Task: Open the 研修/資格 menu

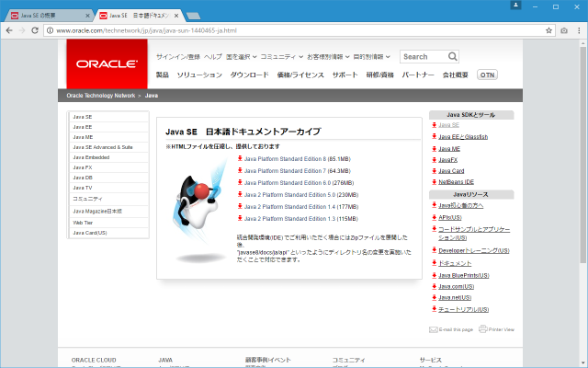Action: coord(379,75)
